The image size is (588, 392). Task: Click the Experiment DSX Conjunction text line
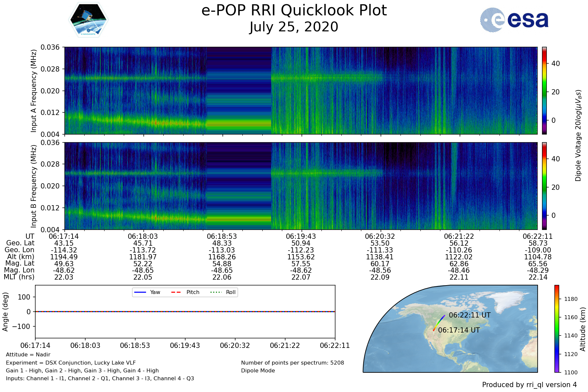[71, 363]
